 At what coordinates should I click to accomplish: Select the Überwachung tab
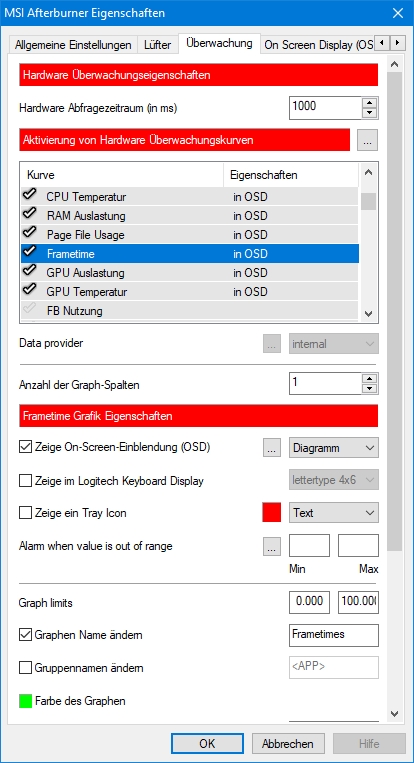point(219,43)
